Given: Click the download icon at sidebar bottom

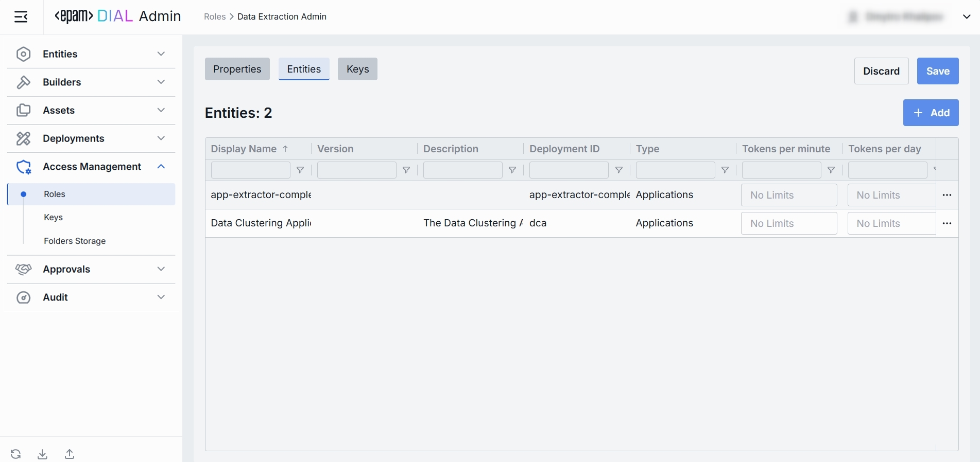Looking at the screenshot, I should coord(43,454).
